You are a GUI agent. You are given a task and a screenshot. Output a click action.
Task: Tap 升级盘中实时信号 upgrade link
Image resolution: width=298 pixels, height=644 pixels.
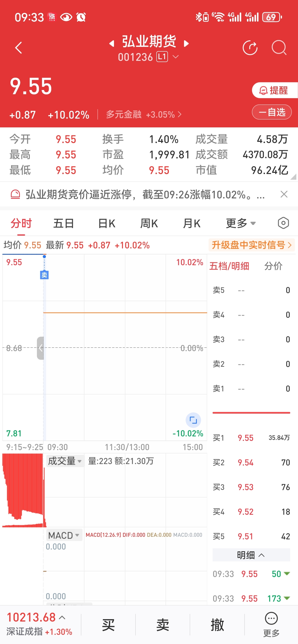pos(252,245)
